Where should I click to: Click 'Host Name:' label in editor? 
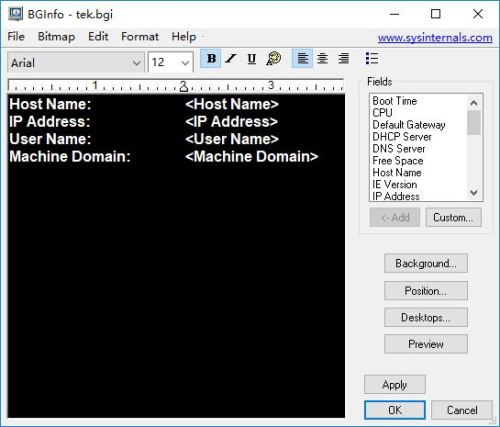tap(50, 104)
